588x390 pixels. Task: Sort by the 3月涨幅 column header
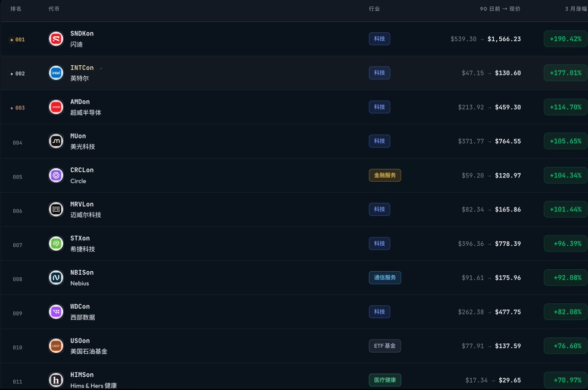(x=576, y=9)
